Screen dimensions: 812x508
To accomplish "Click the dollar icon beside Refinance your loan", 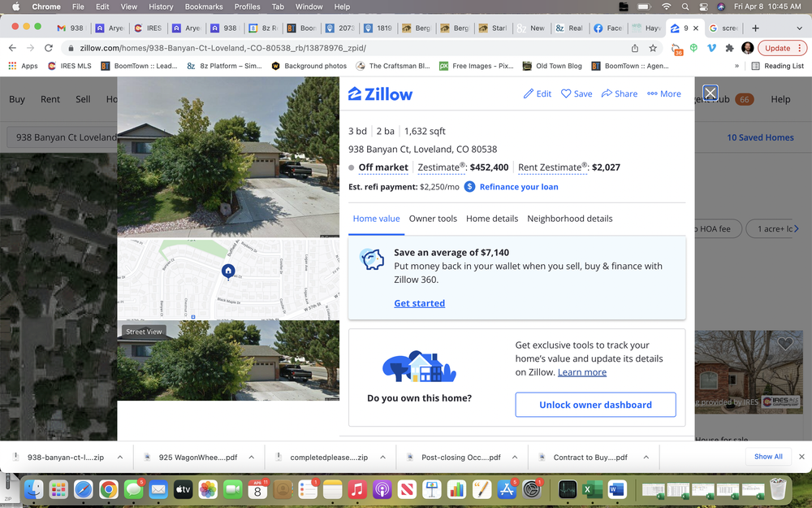I will click(x=469, y=187).
